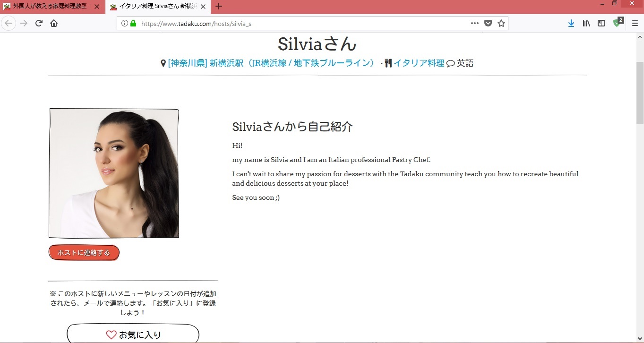The width and height of the screenshot is (644, 343).
Task: Click the page vertical scrollbar thumb
Action: 640,92
